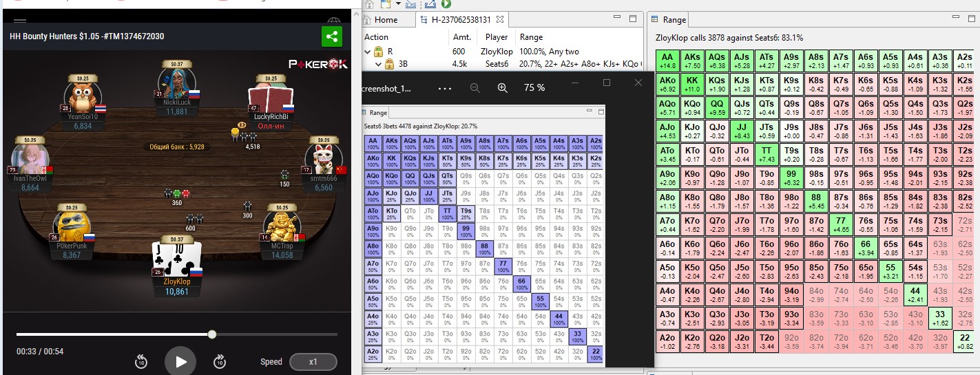Viewport: 980px width, 375px height.
Task: Click NickiLuck player avatar
Action: (176, 83)
